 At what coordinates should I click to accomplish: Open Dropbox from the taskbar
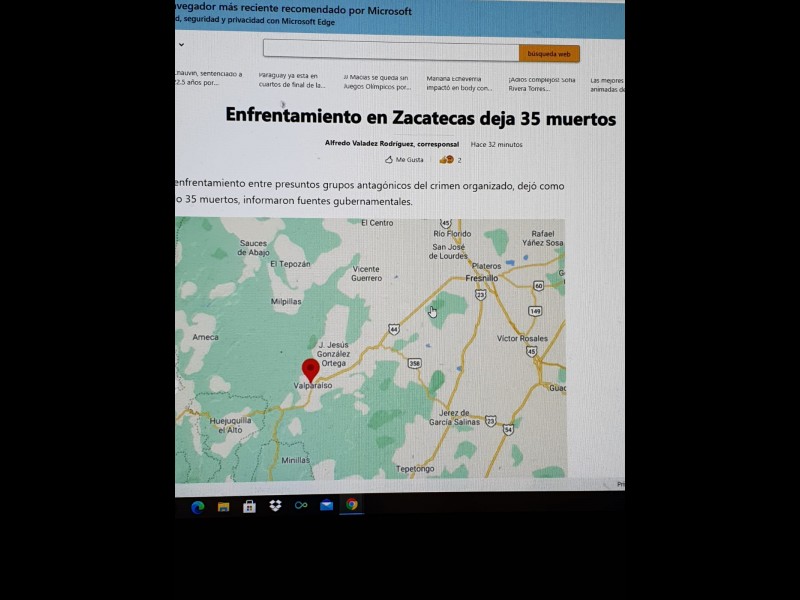[x=275, y=506]
